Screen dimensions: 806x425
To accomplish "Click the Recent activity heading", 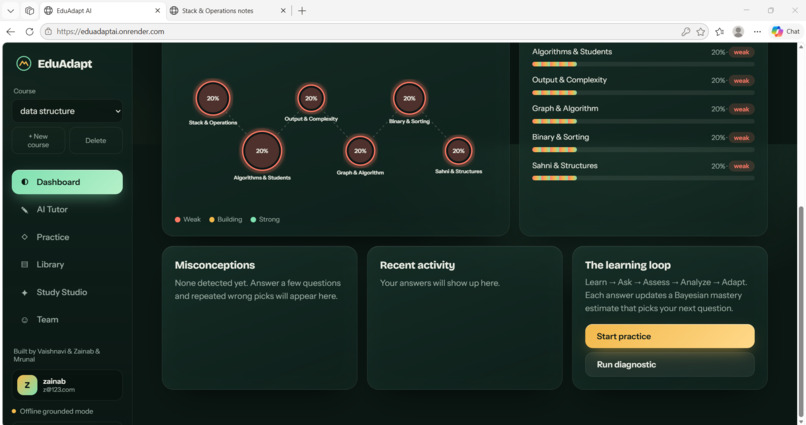I will [417, 265].
